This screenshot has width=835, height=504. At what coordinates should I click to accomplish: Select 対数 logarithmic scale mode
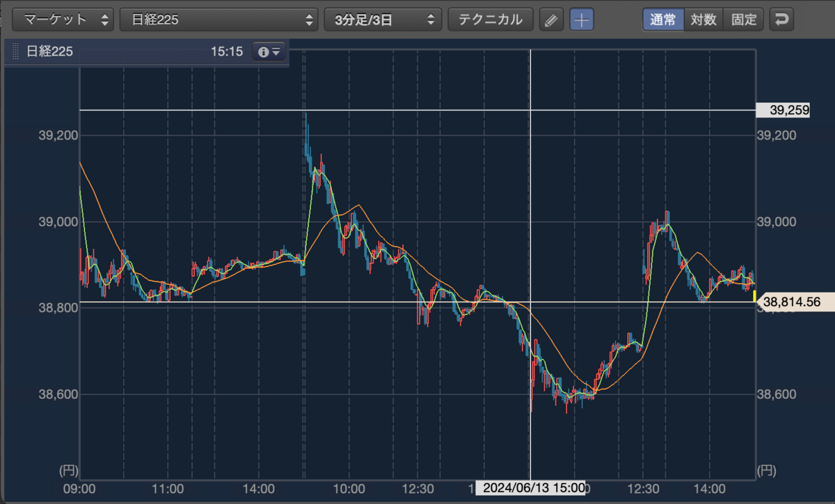703,19
